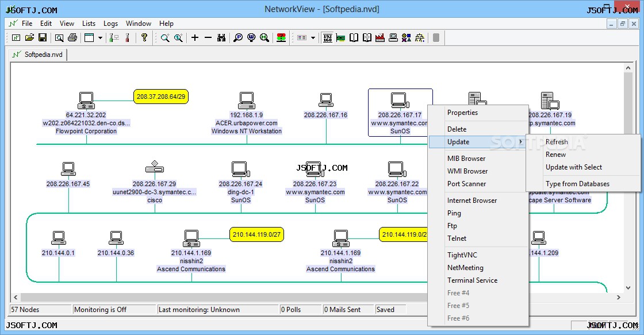
Task: Click the magnifier M icon
Action: (264, 38)
